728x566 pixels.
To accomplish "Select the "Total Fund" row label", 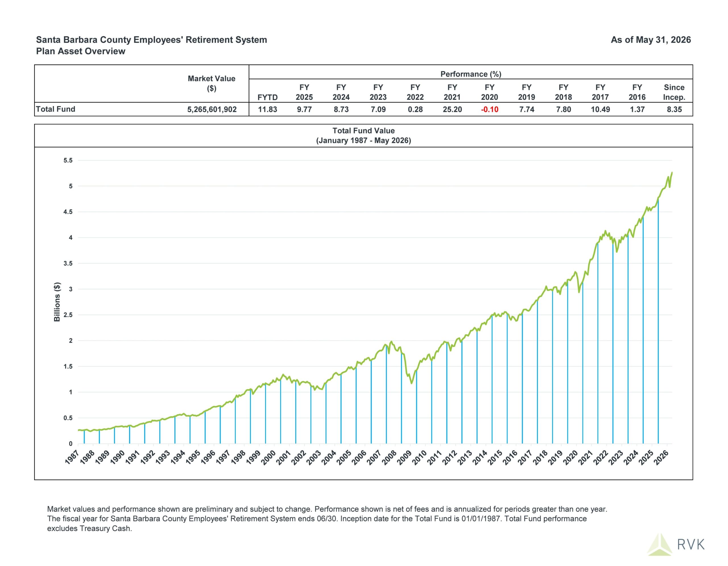I will click(x=56, y=109).
